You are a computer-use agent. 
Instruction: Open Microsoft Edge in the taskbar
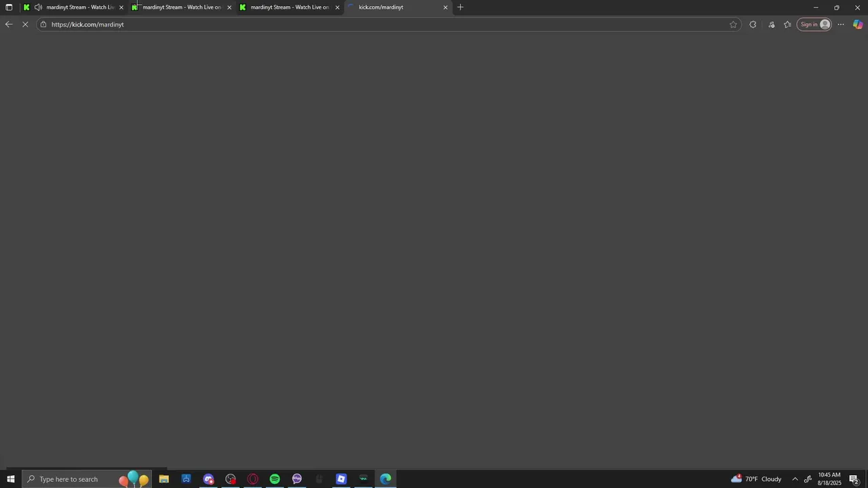tap(386, 479)
